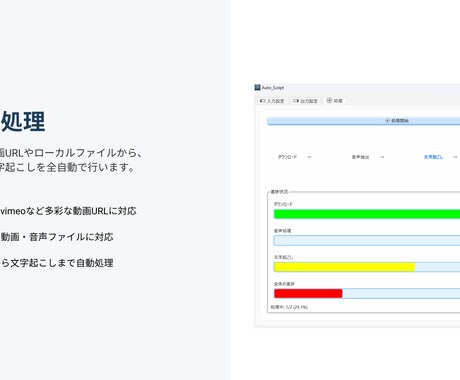Open the 出力設定 tab

coord(305,101)
